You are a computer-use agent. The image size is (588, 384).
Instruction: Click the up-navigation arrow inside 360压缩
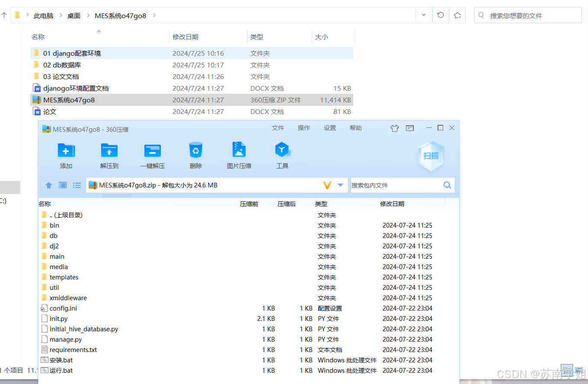pos(48,184)
